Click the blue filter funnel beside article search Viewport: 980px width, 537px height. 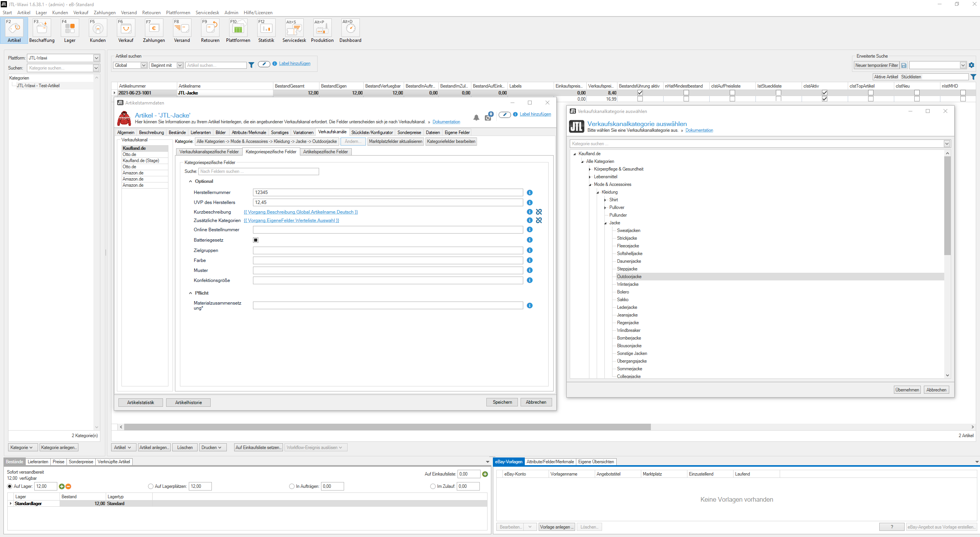[251, 65]
